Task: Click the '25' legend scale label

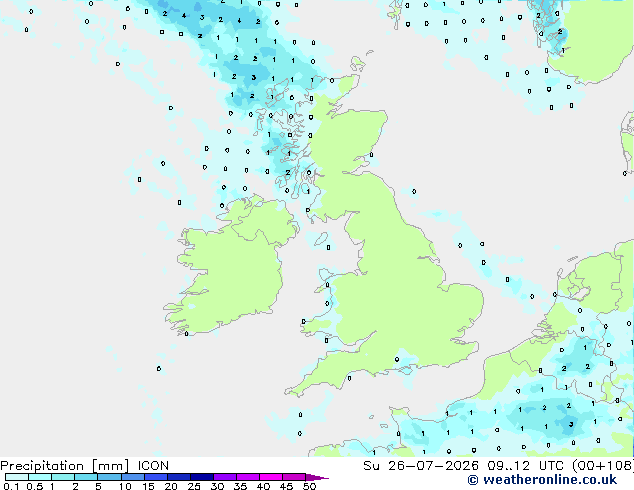Action: pos(194,486)
